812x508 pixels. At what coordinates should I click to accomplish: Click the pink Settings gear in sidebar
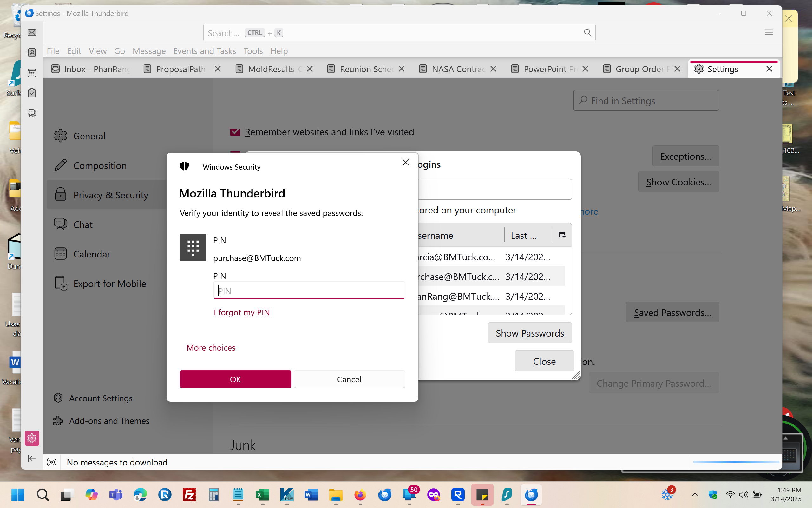[x=32, y=438]
